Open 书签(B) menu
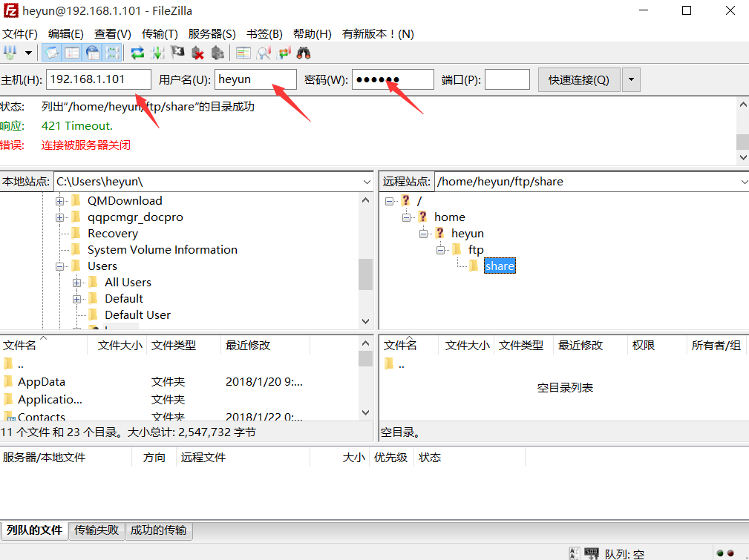749x560 pixels. 264,34
